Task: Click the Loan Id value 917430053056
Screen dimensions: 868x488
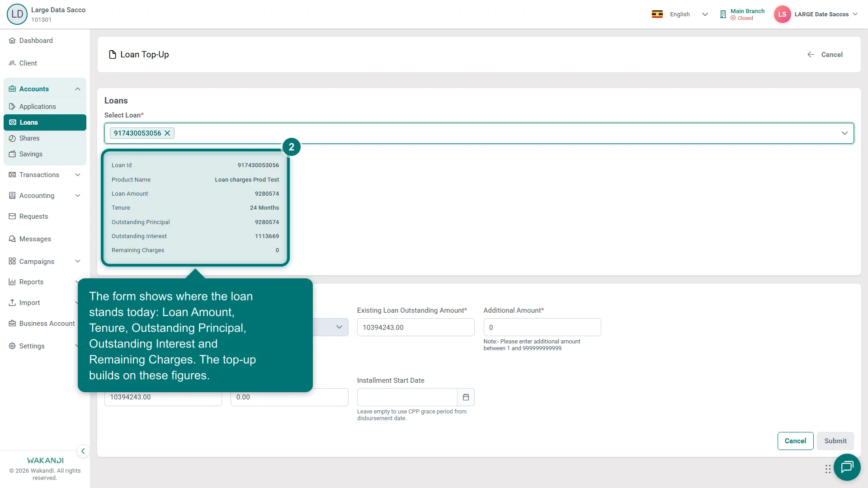Action: click(x=258, y=165)
